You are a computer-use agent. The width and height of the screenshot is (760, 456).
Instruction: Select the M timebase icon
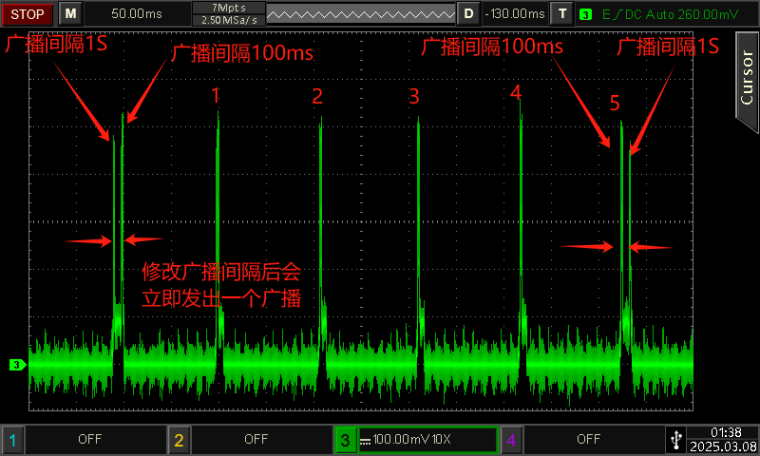pyautogui.click(x=69, y=14)
